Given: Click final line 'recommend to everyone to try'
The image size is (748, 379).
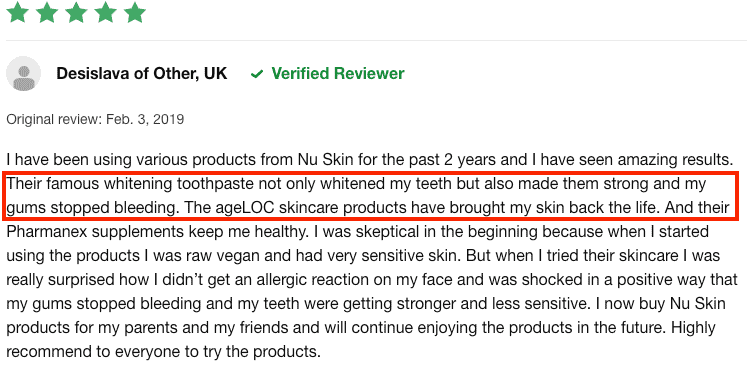Looking at the screenshot, I should pyautogui.click(x=132, y=352).
